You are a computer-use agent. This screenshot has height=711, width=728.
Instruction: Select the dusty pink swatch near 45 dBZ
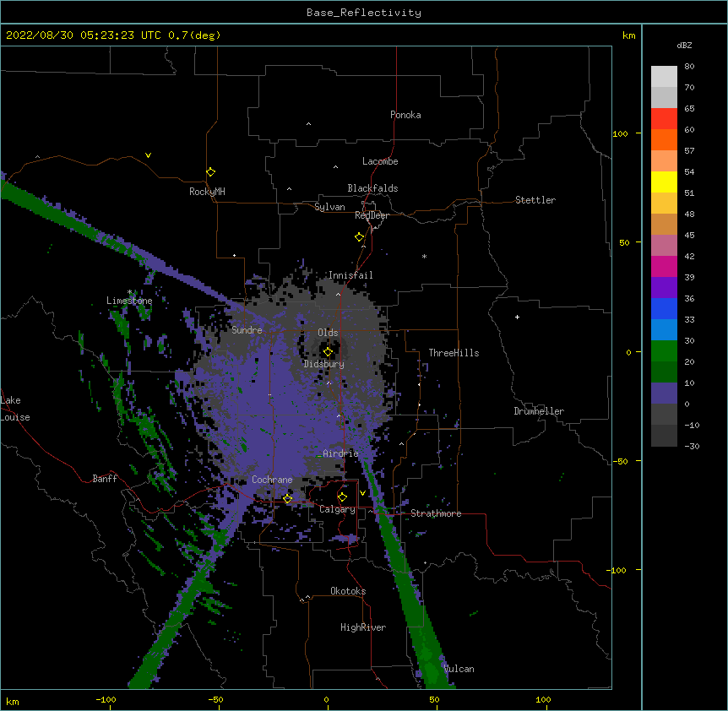pos(664,246)
